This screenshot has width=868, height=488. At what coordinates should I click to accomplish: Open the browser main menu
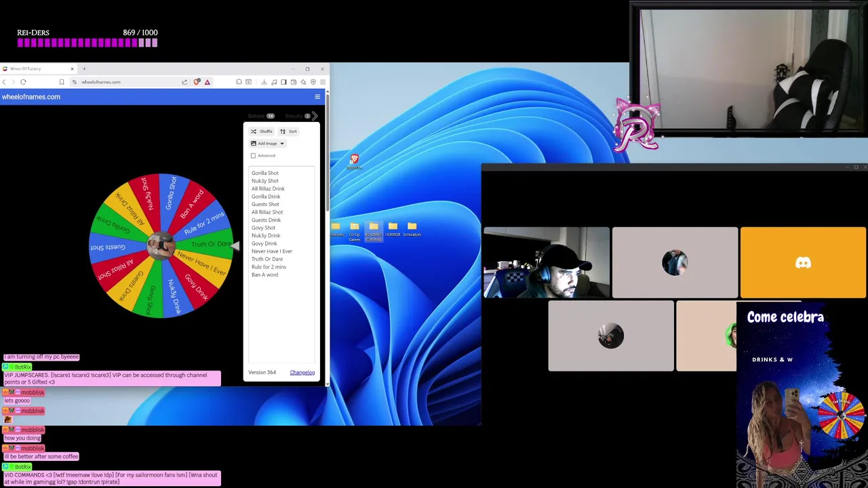pos(323,82)
